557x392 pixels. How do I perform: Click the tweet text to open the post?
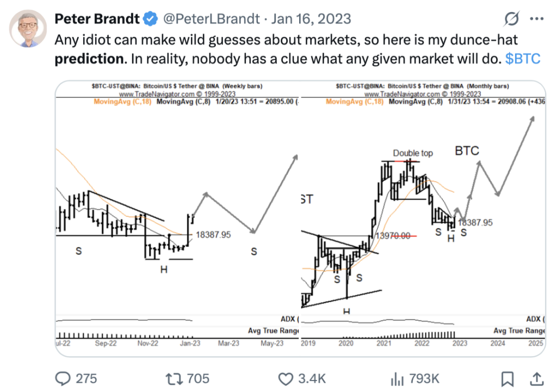pyautogui.click(x=272, y=41)
